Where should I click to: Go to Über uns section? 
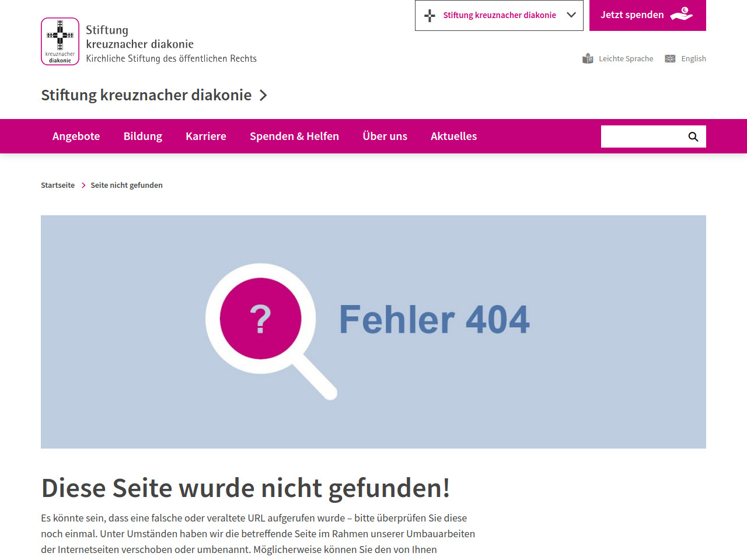tap(385, 136)
